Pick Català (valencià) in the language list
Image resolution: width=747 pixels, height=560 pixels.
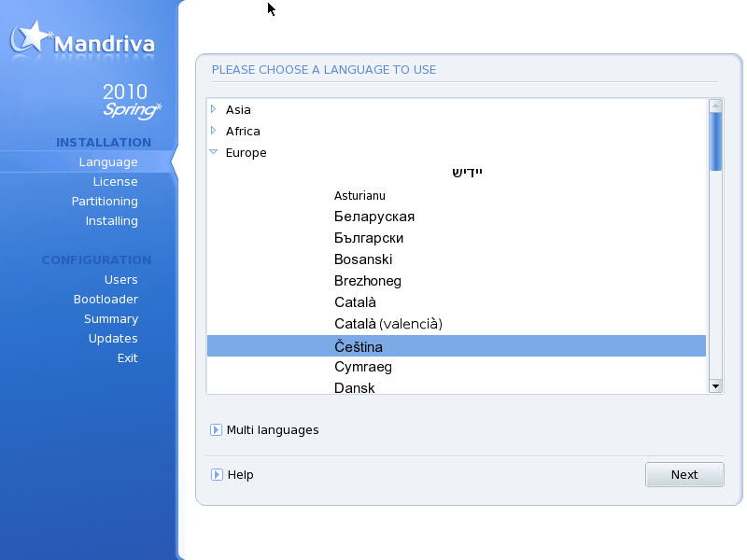point(388,324)
